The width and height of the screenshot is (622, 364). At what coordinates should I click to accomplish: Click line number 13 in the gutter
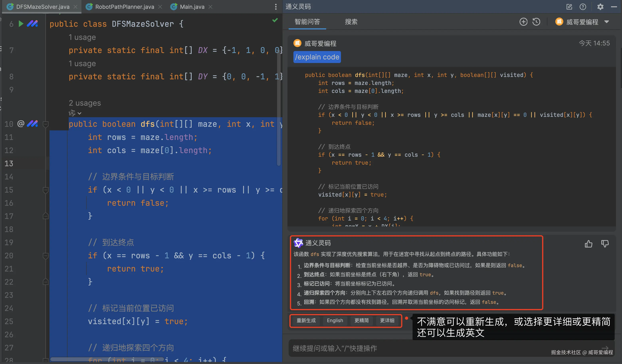[x=9, y=163]
